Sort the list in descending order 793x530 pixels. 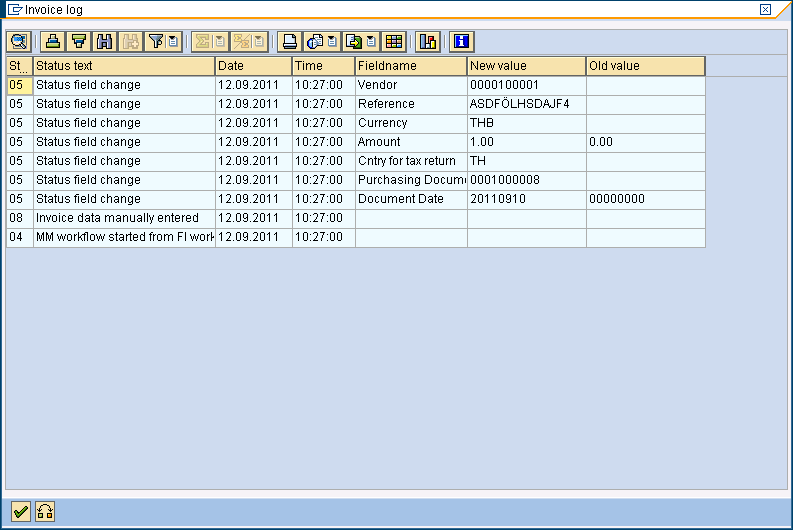pos(79,41)
